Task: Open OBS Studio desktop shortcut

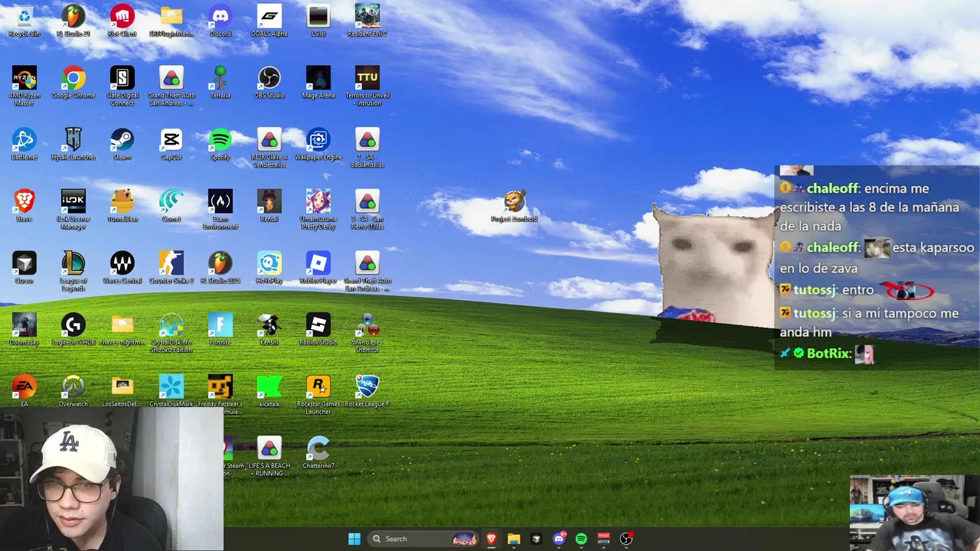Action: [x=269, y=83]
